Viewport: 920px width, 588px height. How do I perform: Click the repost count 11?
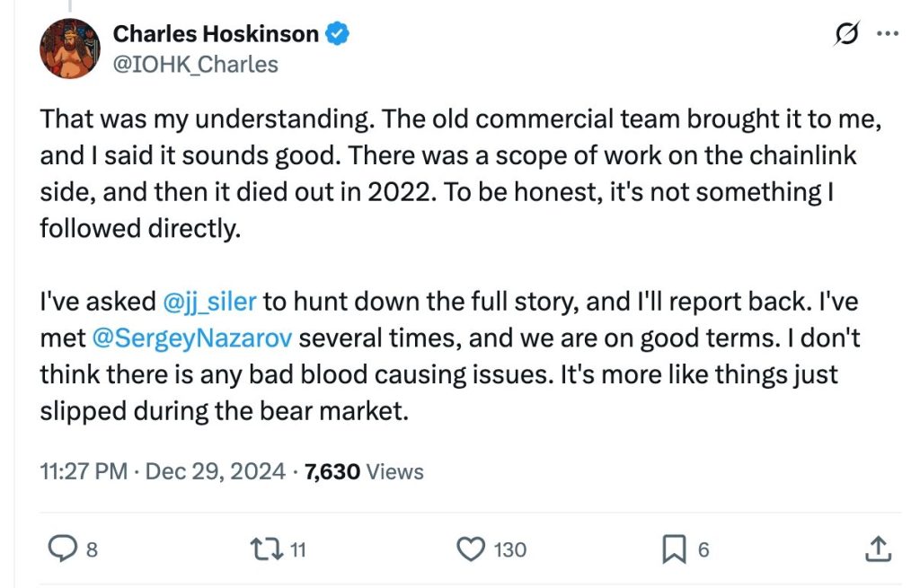coord(298,549)
